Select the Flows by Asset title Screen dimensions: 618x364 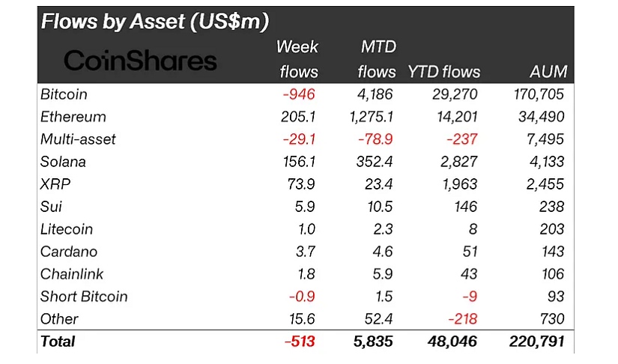point(155,21)
